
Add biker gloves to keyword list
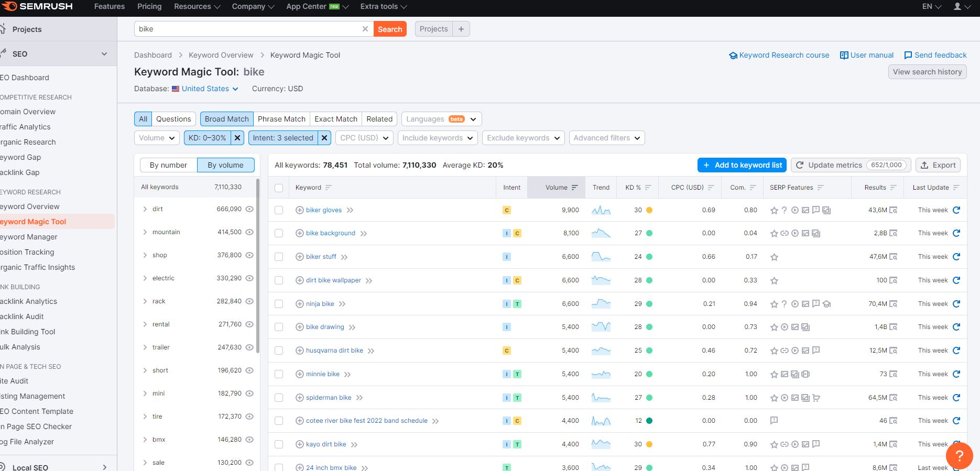300,210
